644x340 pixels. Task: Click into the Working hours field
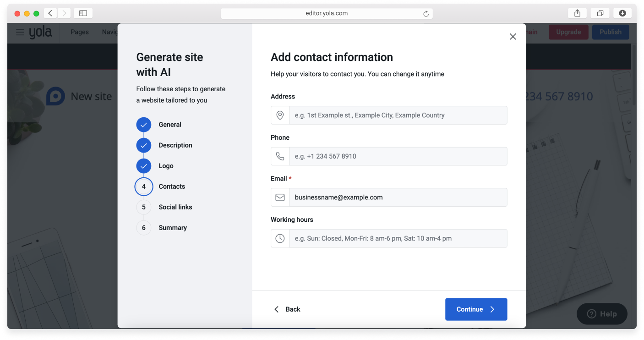click(398, 239)
